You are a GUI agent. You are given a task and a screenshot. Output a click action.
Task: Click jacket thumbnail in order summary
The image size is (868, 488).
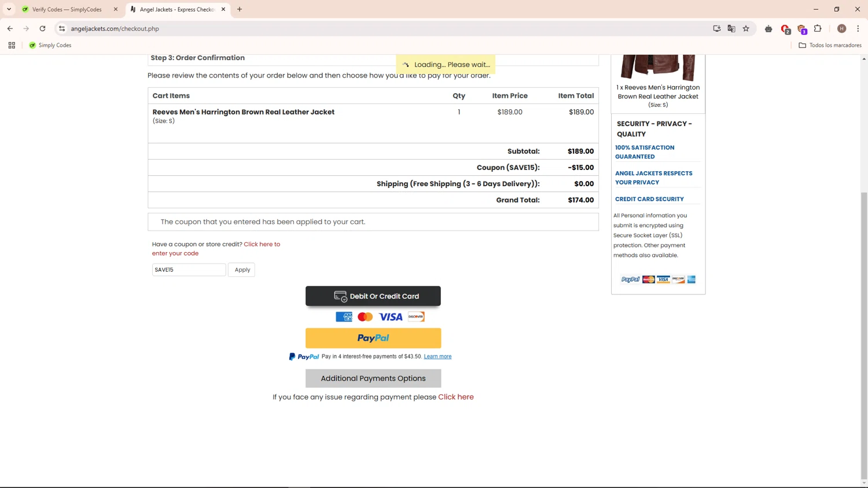point(658,68)
